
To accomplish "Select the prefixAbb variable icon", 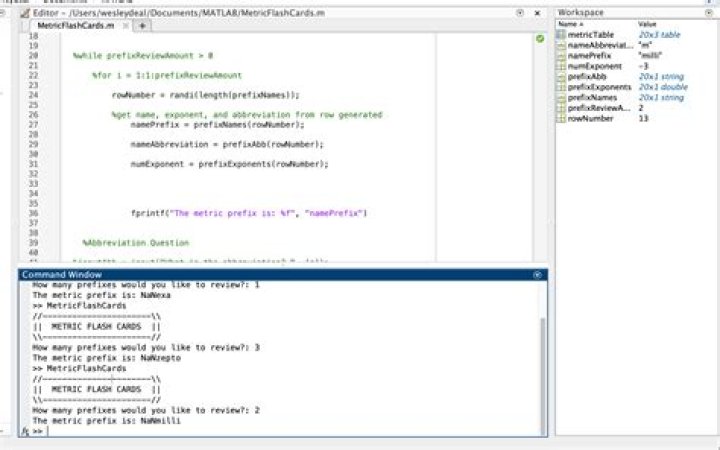I will (x=561, y=77).
